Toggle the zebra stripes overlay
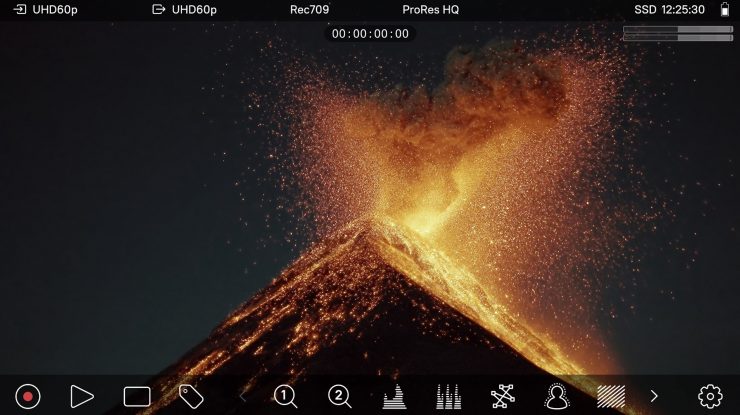740x415 pixels. click(x=610, y=396)
